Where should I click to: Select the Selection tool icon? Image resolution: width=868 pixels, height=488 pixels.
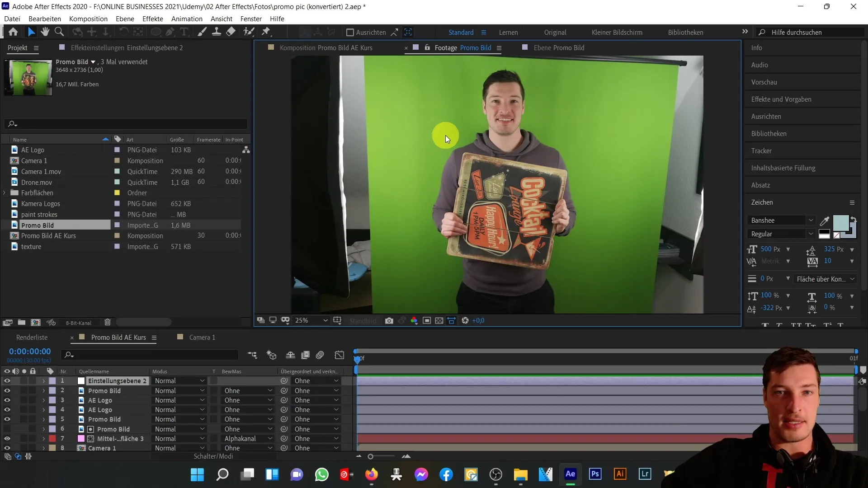pos(31,32)
